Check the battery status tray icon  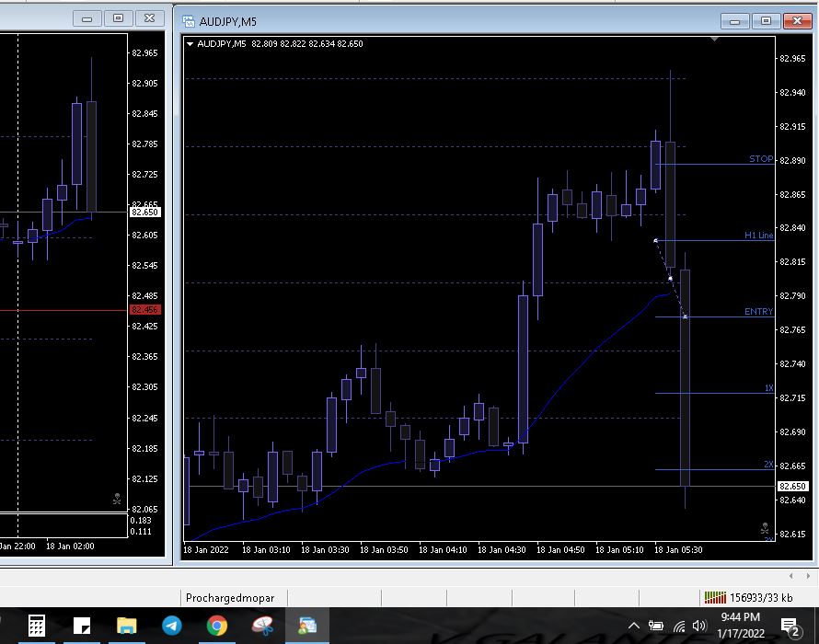point(656,626)
